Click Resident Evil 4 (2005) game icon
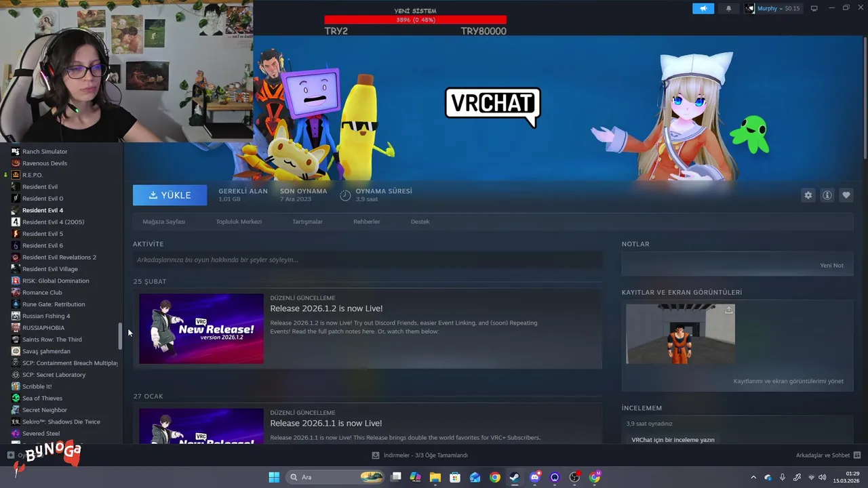The height and width of the screenshot is (488, 868). (16, 222)
